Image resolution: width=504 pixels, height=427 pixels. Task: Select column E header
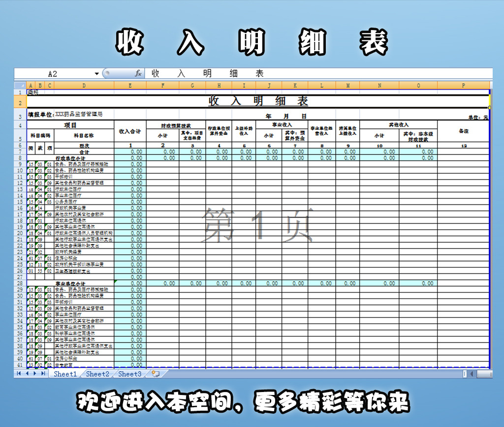130,85
